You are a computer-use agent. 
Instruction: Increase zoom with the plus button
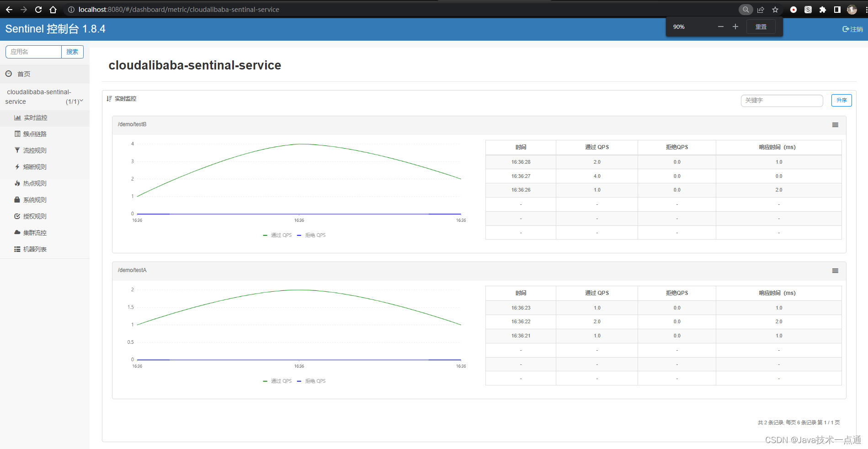click(735, 27)
